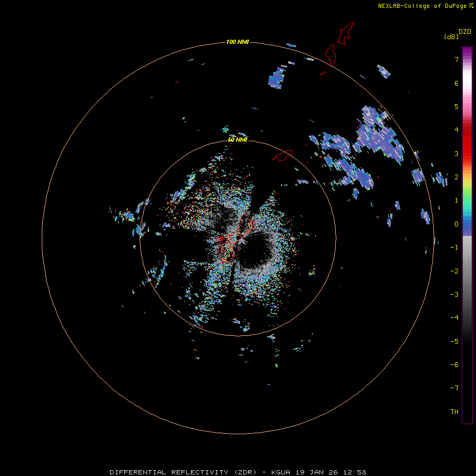Click the northernmost red island outline
Viewport: 476px width, 476px height.
[346, 33]
